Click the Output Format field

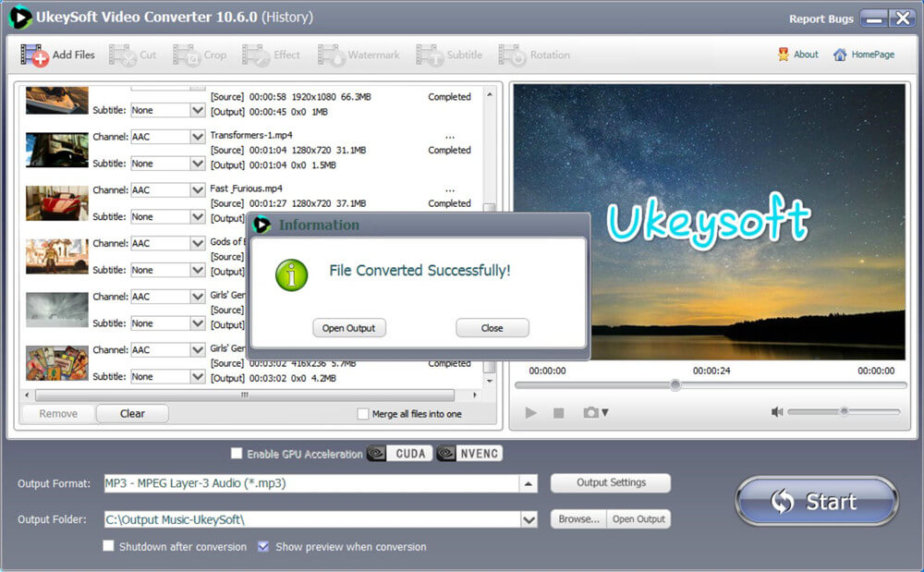311,483
